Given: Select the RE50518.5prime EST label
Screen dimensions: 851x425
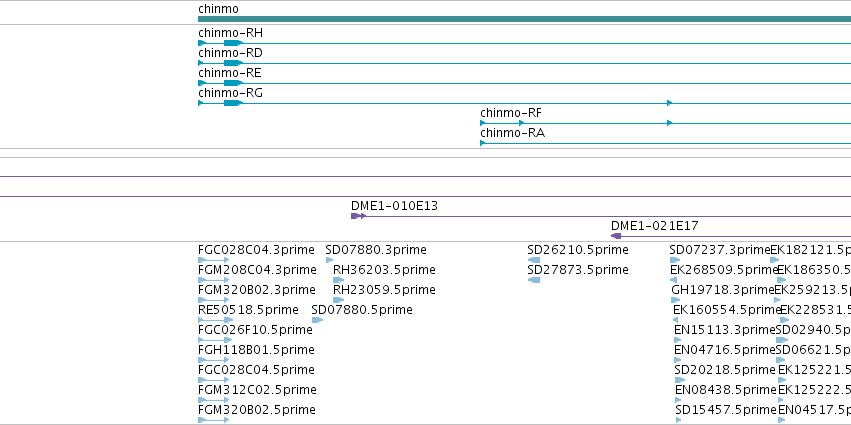Looking at the screenshot, I should (248, 310).
